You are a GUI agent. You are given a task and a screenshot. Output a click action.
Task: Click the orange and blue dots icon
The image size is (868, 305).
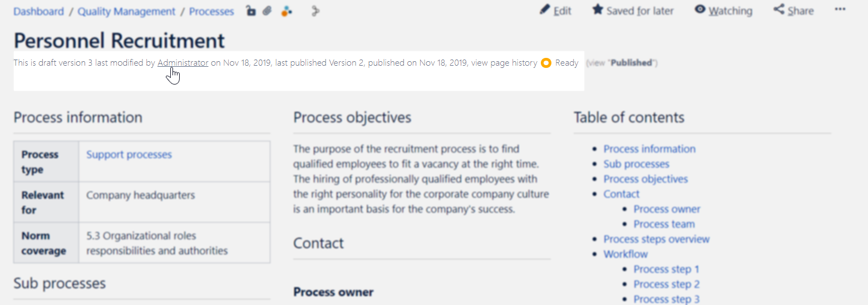click(x=286, y=11)
